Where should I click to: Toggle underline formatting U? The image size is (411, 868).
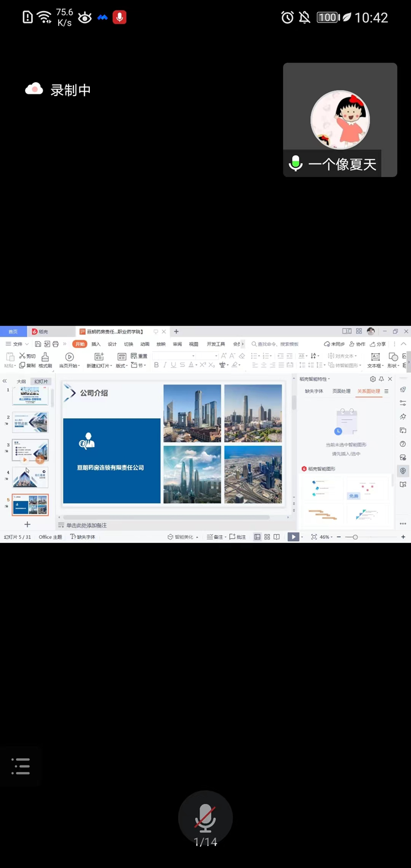[x=173, y=365]
